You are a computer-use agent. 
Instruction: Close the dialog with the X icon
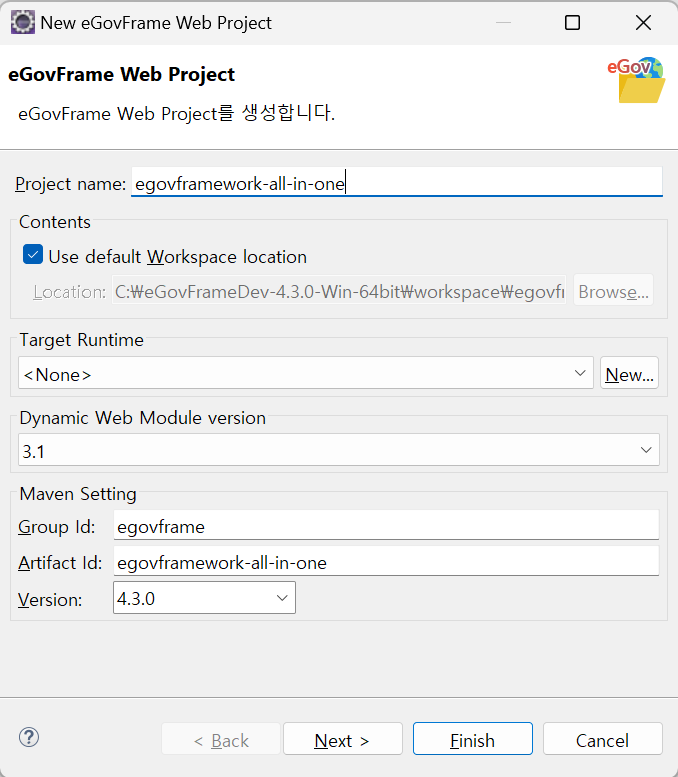[x=643, y=22]
